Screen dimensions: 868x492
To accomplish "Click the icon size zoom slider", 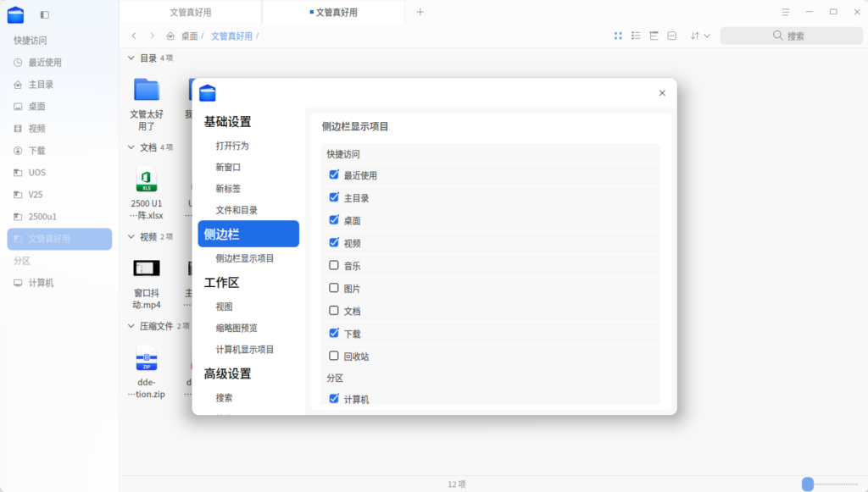I will click(808, 484).
